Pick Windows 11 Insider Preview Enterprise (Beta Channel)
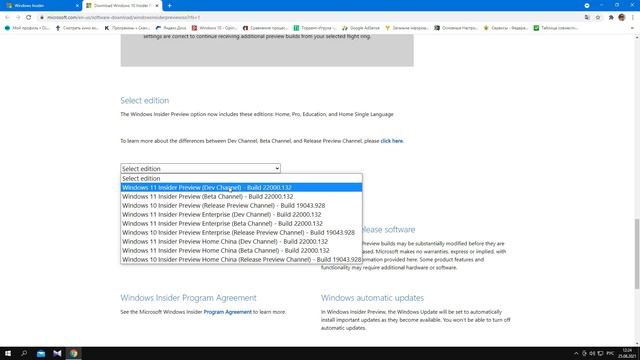 pos(241,223)
